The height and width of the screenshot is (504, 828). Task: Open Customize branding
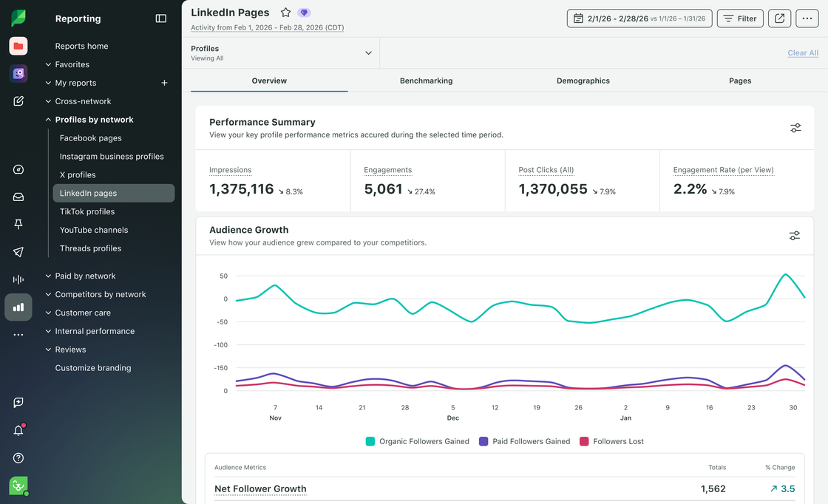coord(93,368)
